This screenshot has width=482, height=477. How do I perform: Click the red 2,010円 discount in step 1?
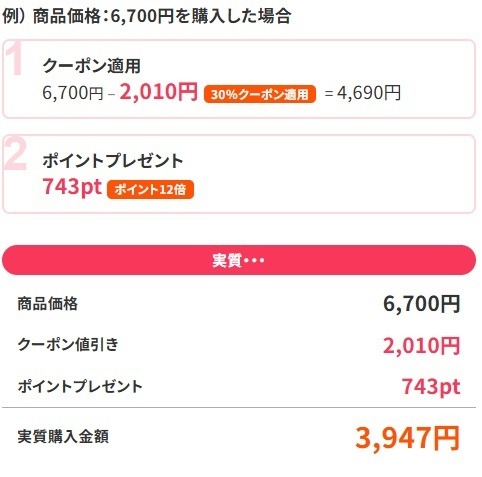coord(159,91)
